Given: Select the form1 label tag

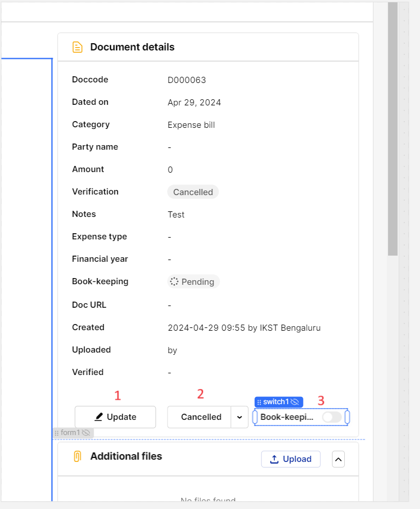Looking at the screenshot, I should coord(70,432).
